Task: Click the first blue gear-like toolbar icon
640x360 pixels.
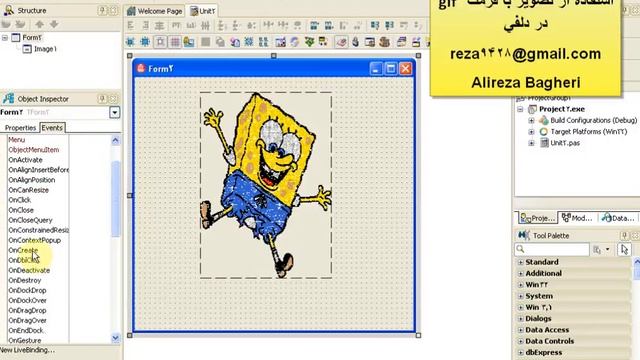Action: [x=130, y=42]
